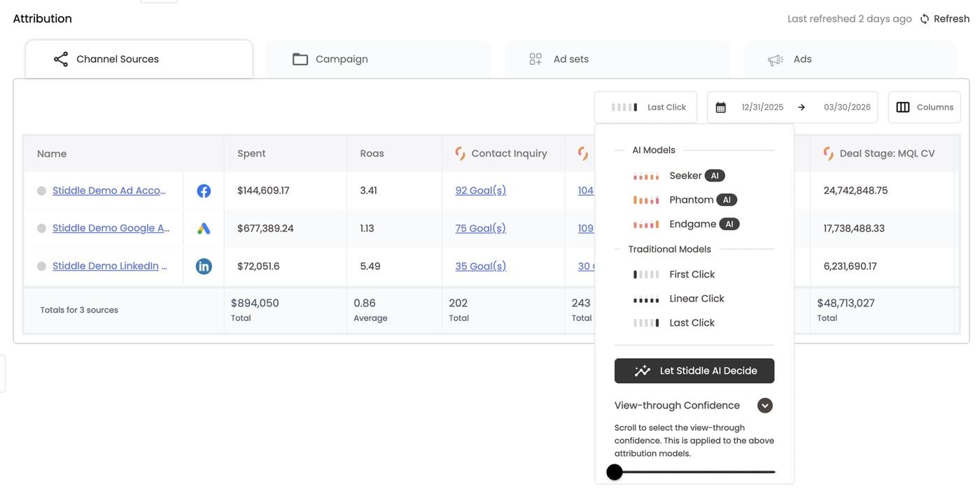This screenshot has width=980, height=491.
Task: Select the Linear Click model
Action: (x=696, y=299)
